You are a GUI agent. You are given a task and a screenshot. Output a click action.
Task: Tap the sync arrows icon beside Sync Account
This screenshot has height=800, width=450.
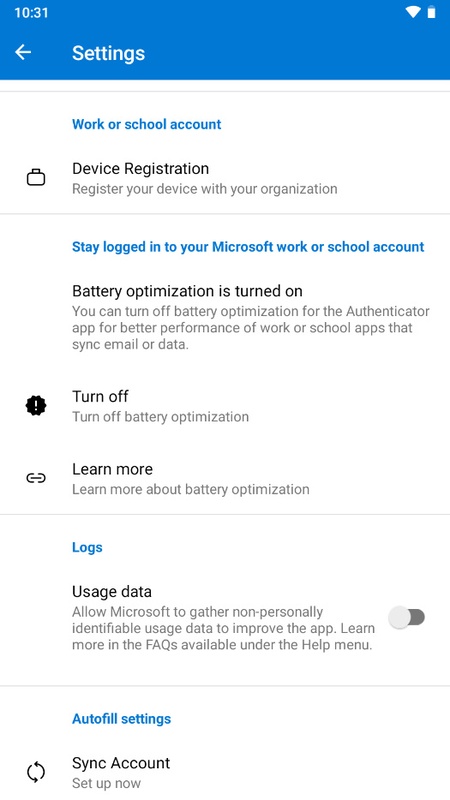(36, 772)
